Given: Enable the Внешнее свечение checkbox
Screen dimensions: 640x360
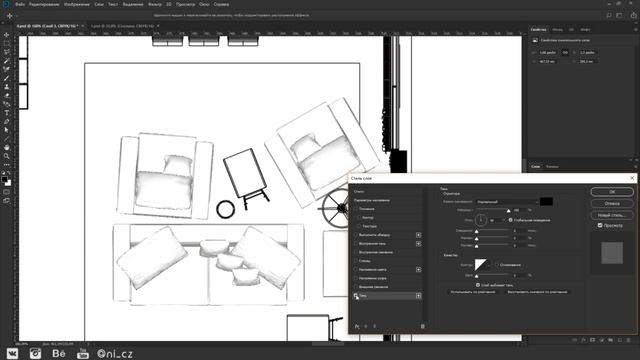Looking at the screenshot, I should click(356, 287).
